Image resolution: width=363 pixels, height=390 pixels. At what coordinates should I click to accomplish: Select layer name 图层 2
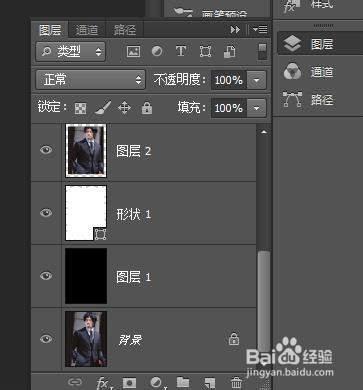click(133, 151)
